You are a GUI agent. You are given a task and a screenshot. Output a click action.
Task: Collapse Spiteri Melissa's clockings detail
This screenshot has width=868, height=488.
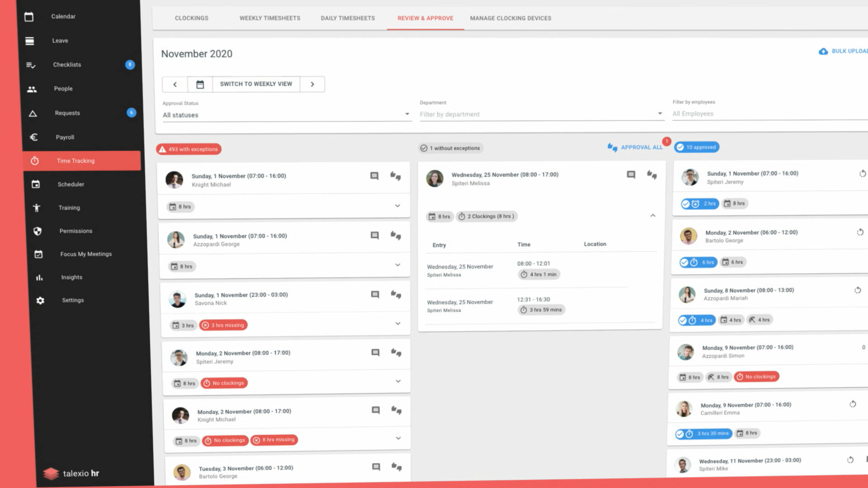(652, 216)
